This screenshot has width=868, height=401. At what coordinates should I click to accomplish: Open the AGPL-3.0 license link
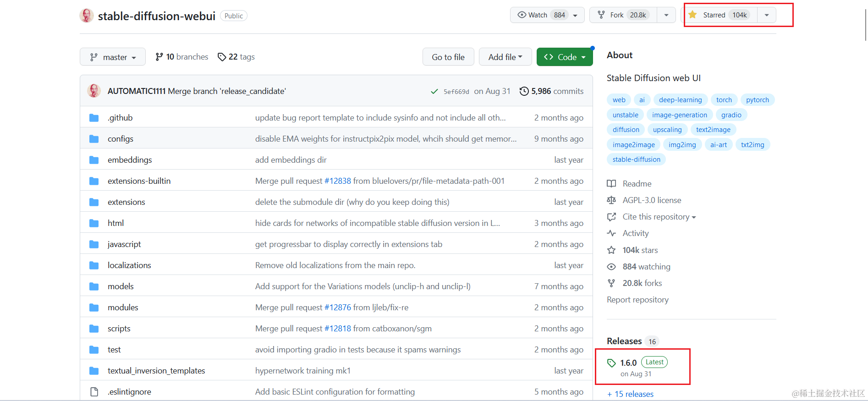tap(652, 200)
